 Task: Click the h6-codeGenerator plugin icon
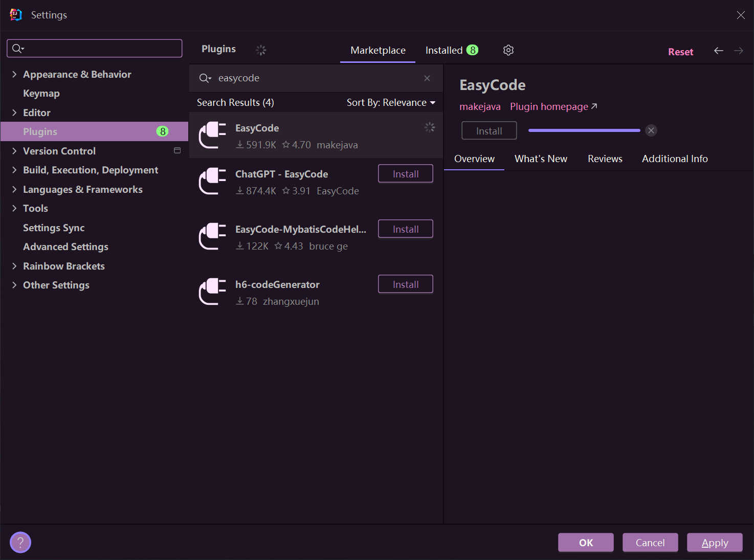[x=212, y=292]
